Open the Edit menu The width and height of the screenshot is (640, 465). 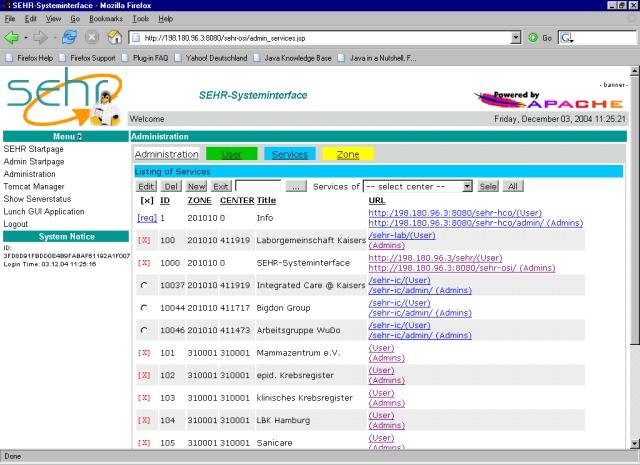click(x=31, y=19)
